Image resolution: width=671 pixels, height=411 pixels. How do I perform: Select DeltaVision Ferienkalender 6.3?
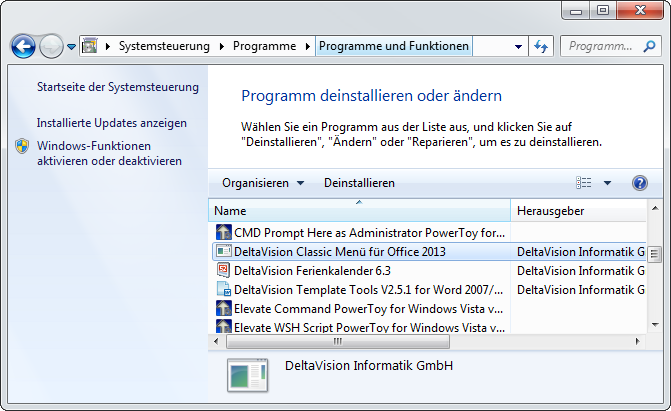click(x=312, y=271)
